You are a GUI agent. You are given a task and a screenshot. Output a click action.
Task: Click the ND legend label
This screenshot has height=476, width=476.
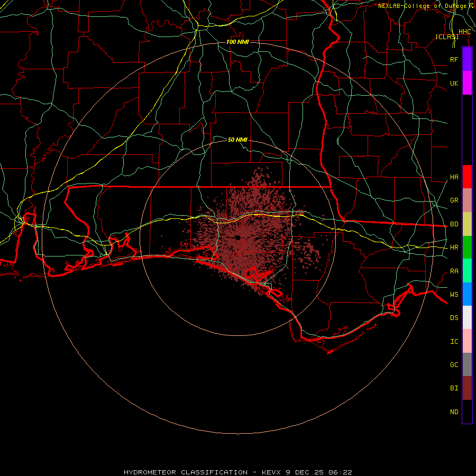454,412
